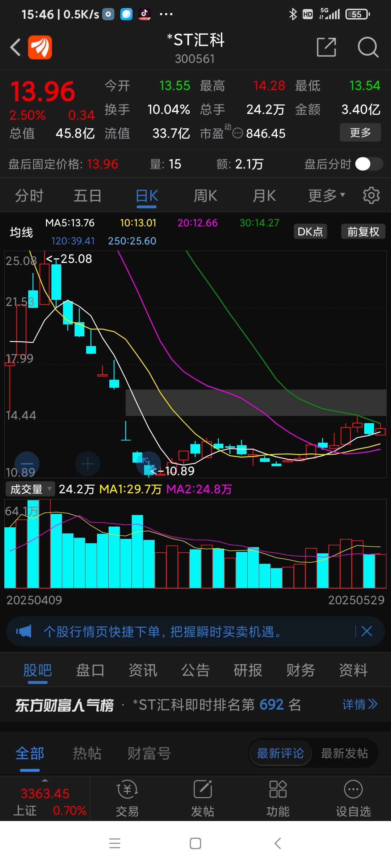The height and width of the screenshot is (868, 391).
Task: Select the 日K chart tab
Action: click(x=147, y=196)
